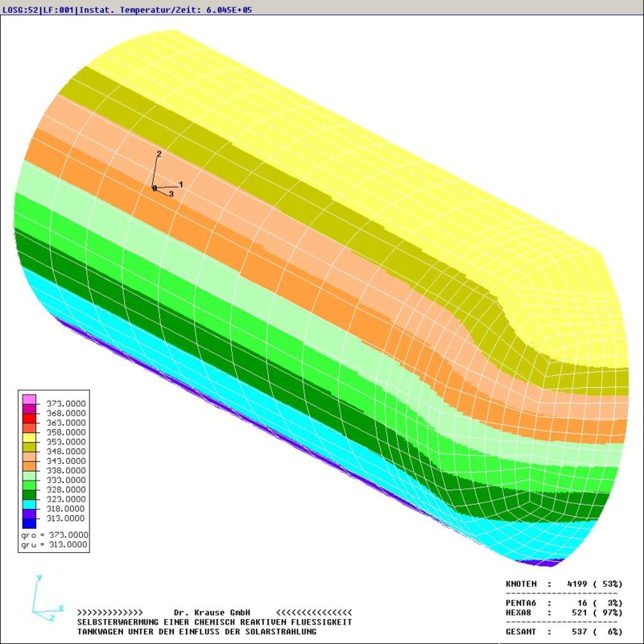Click the legend scale value 358.0000

tap(66, 432)
